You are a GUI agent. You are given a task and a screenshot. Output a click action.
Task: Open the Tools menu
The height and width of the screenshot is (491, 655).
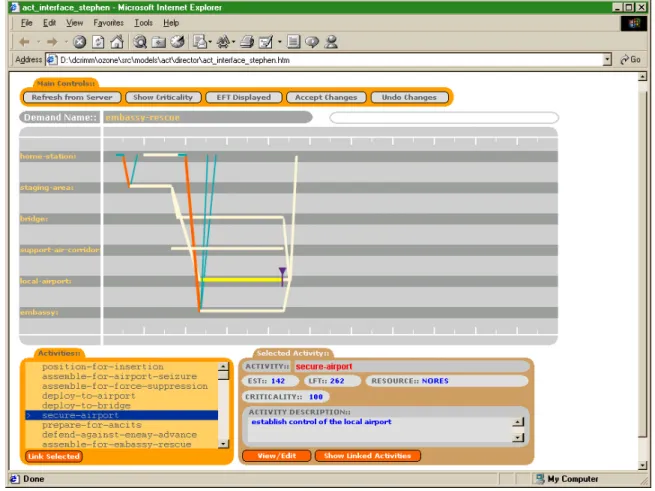[x=143, y=23]
